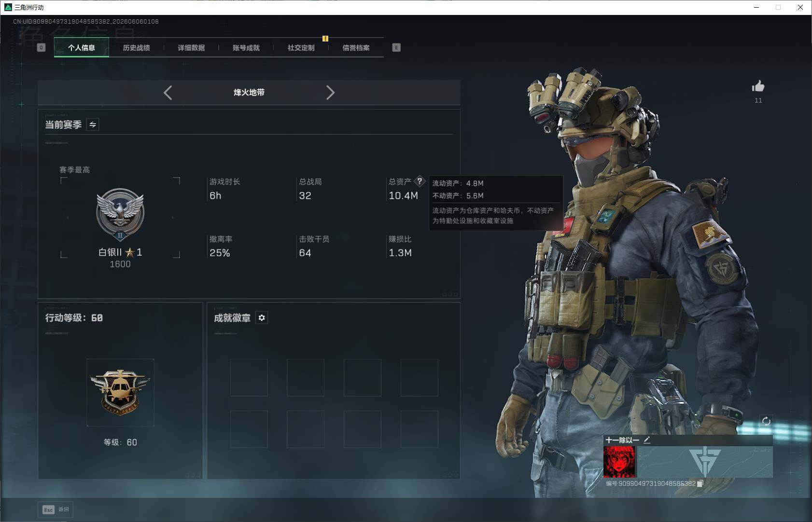Give a like with the thumbs-up icon
Image resolution: width=812 pixels, height=522 pixels.
pyautogui.click(x=758, y=86)
